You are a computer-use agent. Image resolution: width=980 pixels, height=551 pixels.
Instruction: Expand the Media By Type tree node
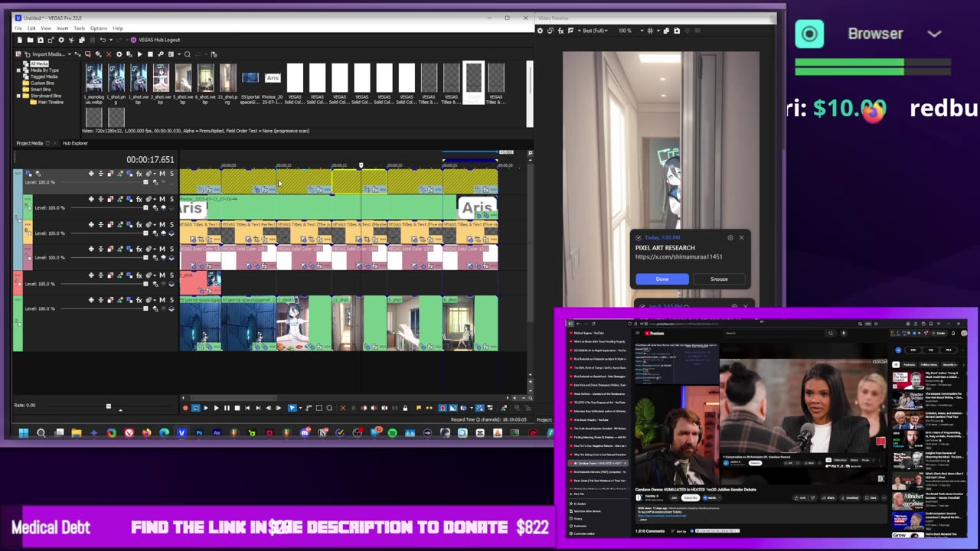coord(18,70)
